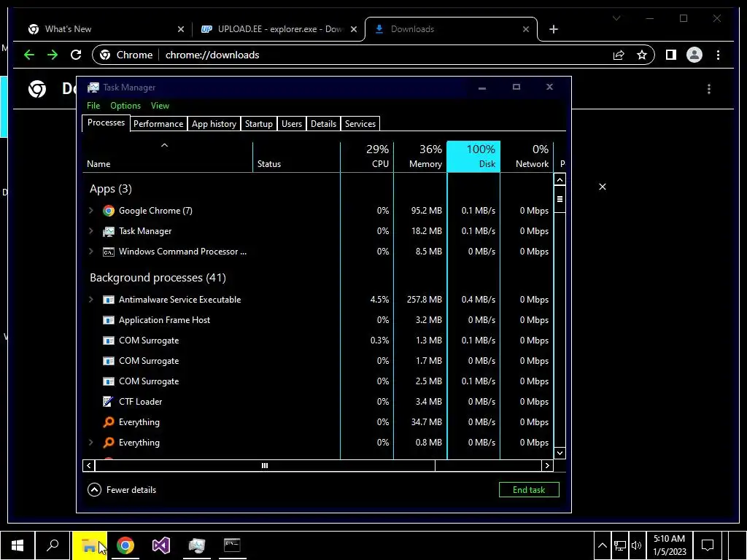Expand the Windows Command Processor entry
The height and width of the screenshot is (560, 747).
(x=91, y=252)
